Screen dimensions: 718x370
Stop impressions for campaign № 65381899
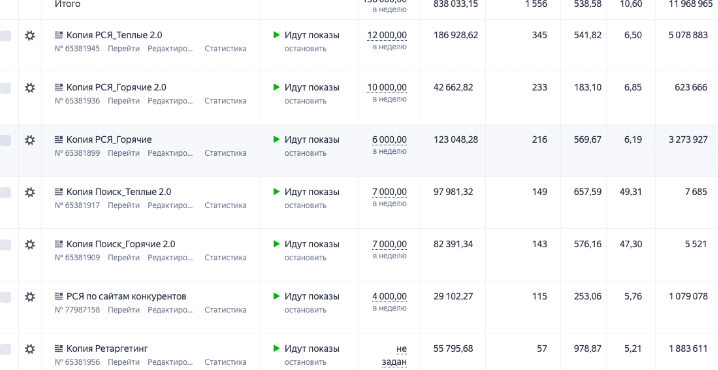(x=305, y=153)
